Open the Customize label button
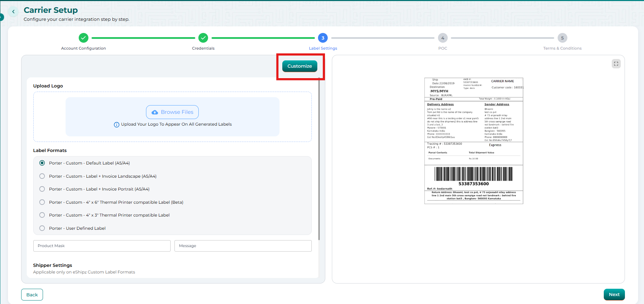644x304 pixels. (x=300, y=66)
